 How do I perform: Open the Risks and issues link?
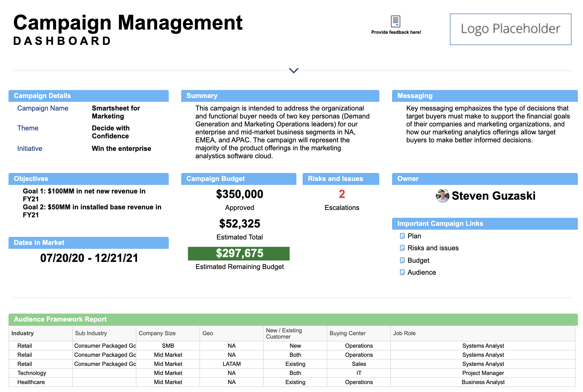(433, 248)
